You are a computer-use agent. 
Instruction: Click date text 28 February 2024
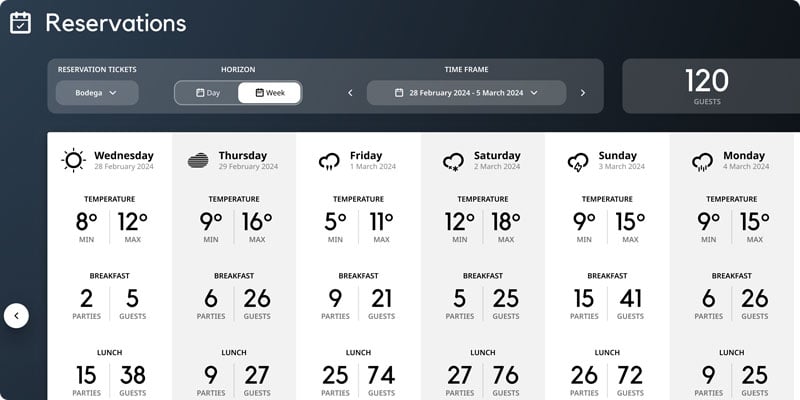(124, 167)
